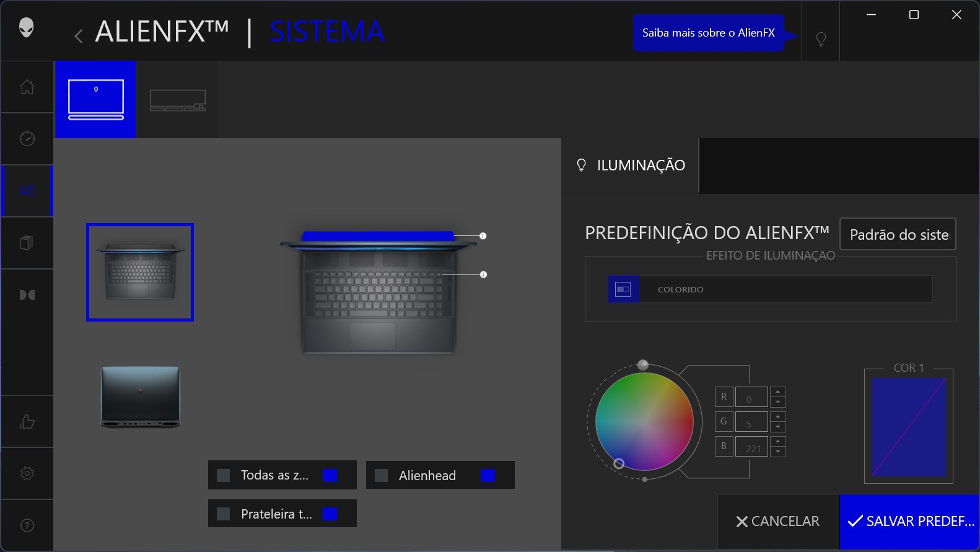Maximize the AlienFX window

click(914, 14)
